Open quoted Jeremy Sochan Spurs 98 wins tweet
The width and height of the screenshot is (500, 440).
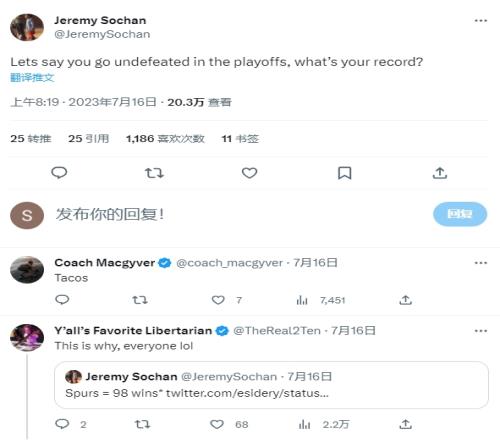[271, 385]
